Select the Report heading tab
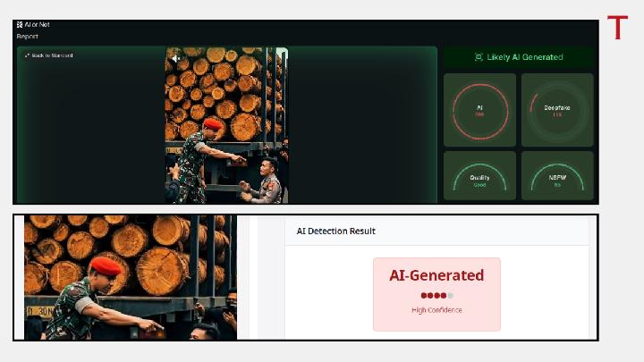 tap(28, 37)
